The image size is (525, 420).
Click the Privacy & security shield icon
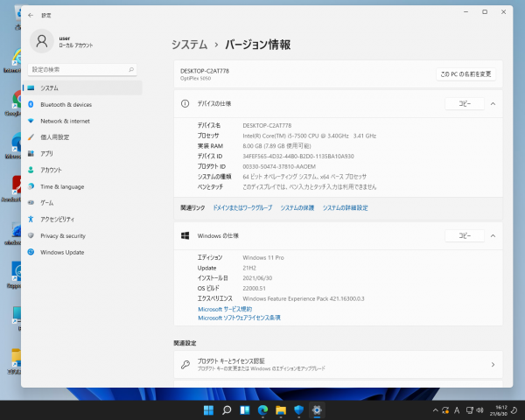click(31, 235)
